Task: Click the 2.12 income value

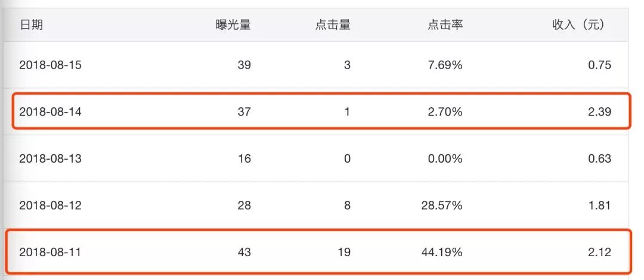Action: click(599, 252)
